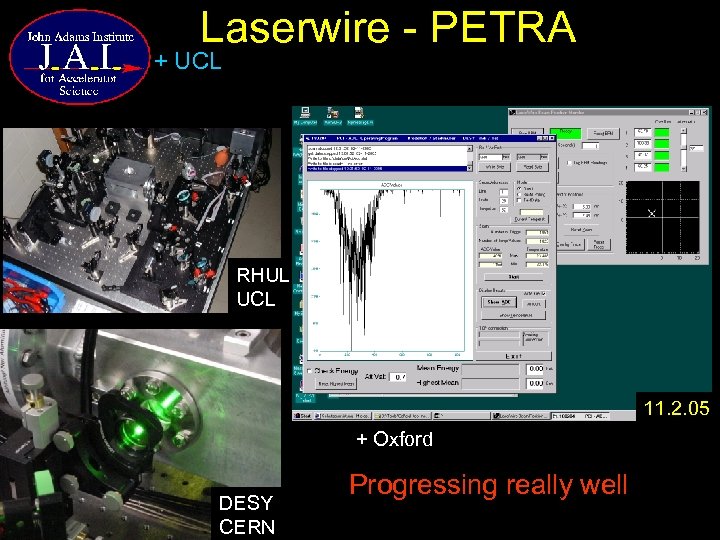Screen dimensions: 720x540
Task: Tick the checkbox below the Mode radios
Action: 519,201
